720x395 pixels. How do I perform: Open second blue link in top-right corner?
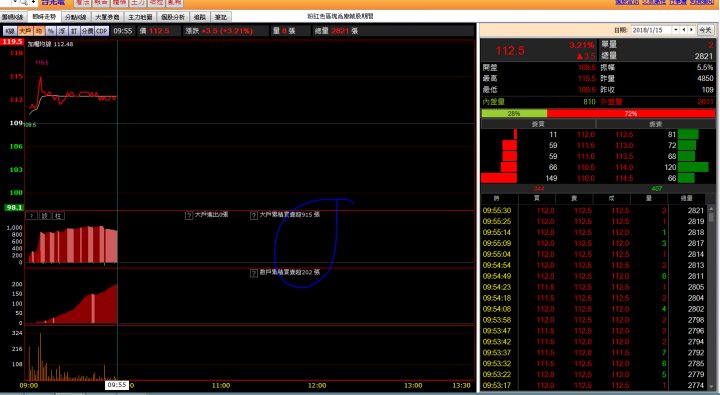tap(654, 2)
